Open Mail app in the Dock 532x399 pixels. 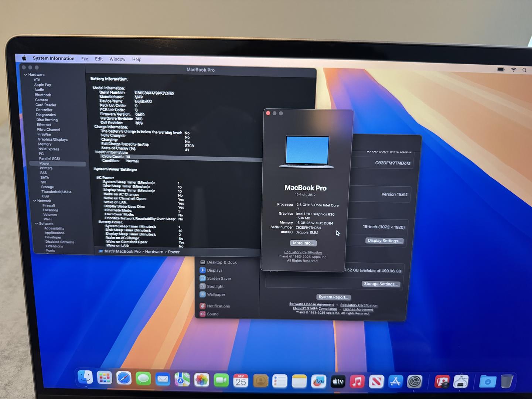[163, 379]
